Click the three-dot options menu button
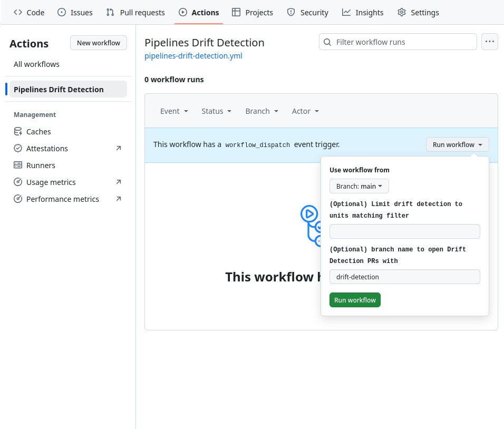The image size is (504, 429). point(490,42)
